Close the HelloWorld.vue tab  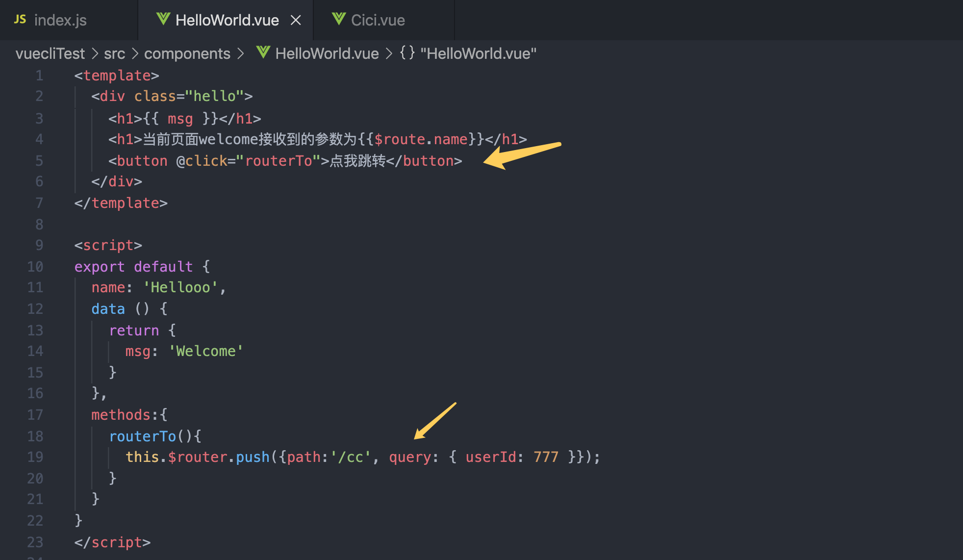296,20
